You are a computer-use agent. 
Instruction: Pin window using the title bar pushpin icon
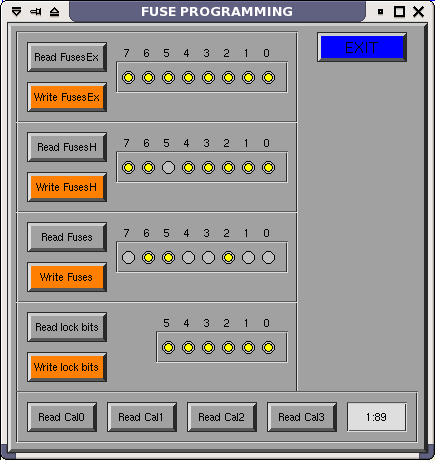coord(36,12)
